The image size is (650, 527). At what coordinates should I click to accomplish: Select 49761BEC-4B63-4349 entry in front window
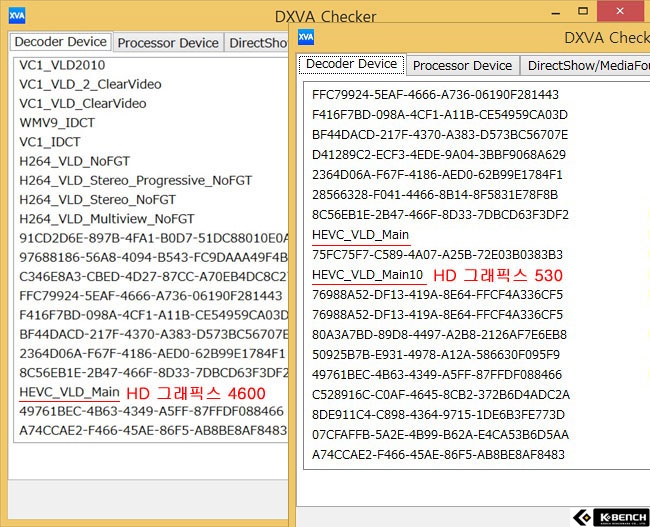tap(437, 374)
